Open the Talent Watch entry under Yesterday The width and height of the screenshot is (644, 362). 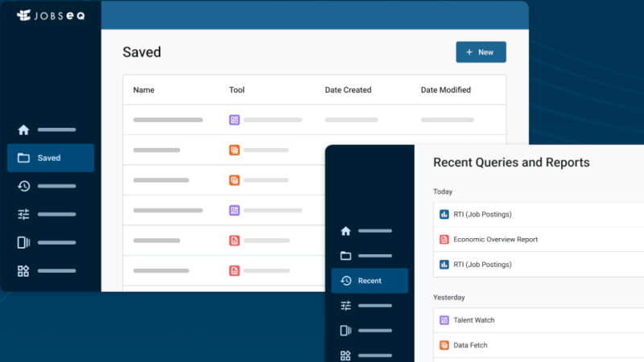click(x=473, y=320)
